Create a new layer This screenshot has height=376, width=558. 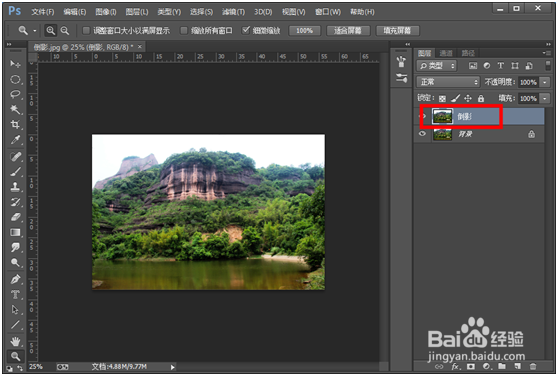coord(517,366)
